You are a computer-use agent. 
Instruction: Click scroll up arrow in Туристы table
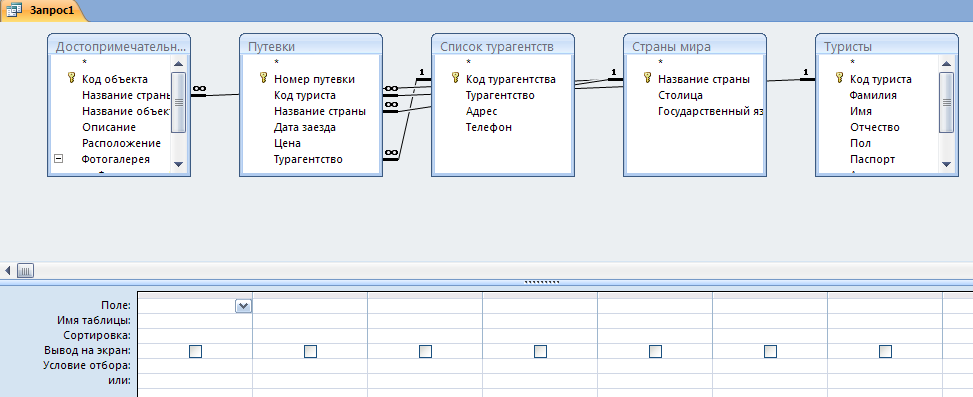(x=946, y=63)
